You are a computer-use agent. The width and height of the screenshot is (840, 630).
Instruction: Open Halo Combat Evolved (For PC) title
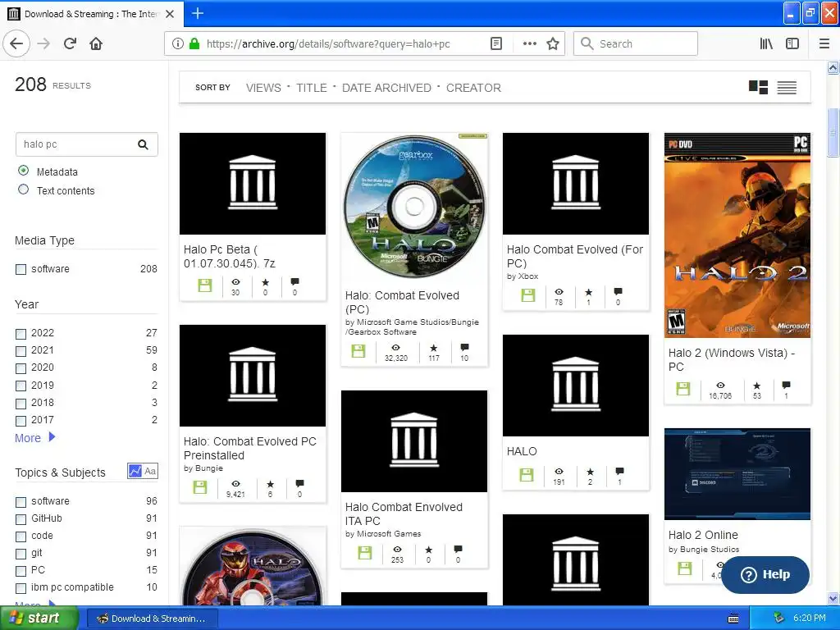575,256
